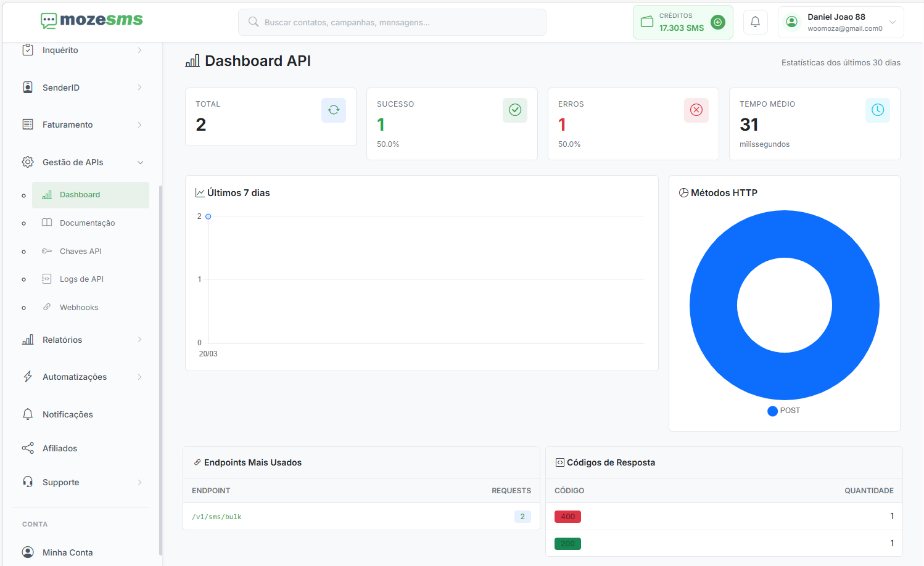Open the Daniel Joao 88 account dropdown
Viewport: 924px width, 566px height.
point(892,22)
